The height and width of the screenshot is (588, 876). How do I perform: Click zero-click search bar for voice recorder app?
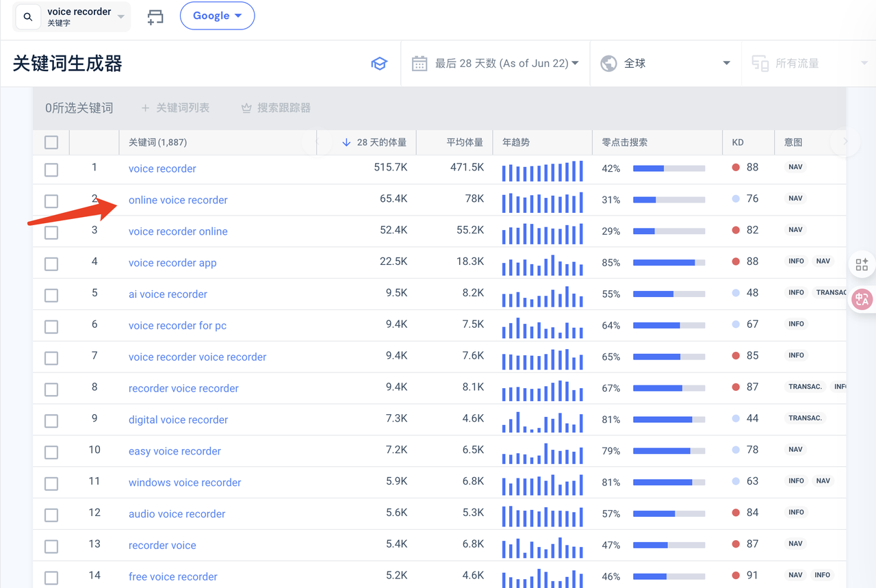click(x=669, y=263)
